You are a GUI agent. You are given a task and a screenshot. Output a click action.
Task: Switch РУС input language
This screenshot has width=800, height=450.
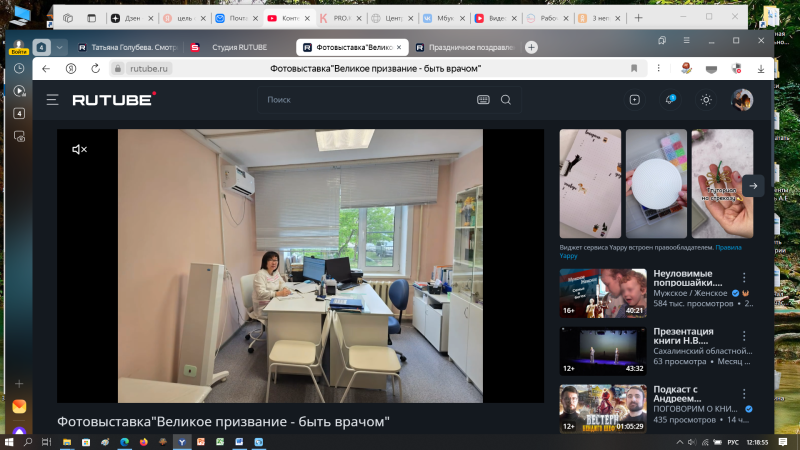point(733,442)
